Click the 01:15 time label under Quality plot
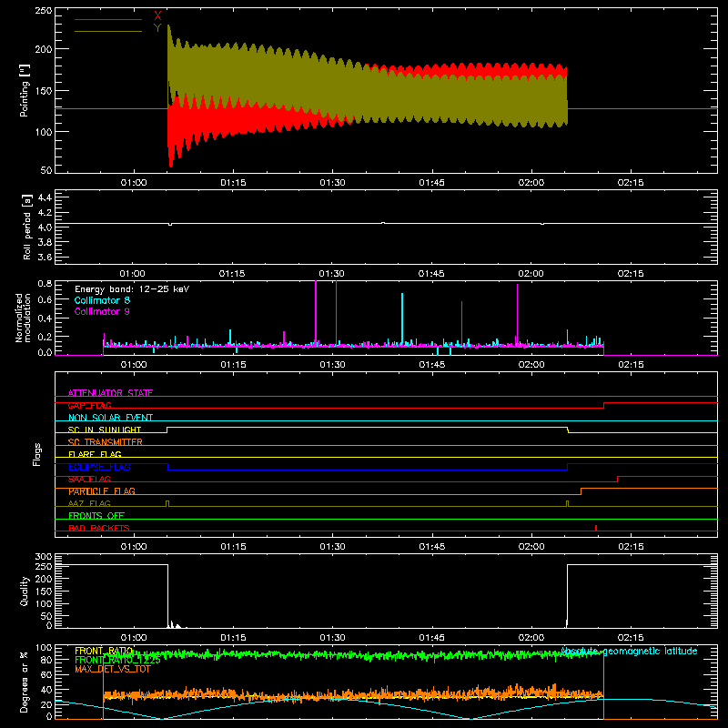Viewport: 728px width, 728px height. 233,638
